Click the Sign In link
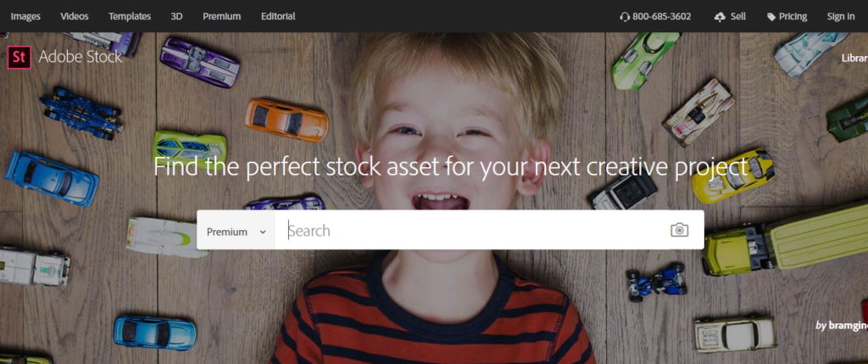The height and width of the screenshot is (364, 868). click(840, 16)
